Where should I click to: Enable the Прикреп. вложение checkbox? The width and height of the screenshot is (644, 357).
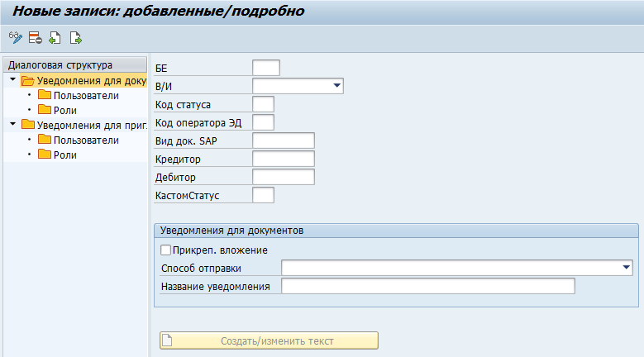coord(166,250)
